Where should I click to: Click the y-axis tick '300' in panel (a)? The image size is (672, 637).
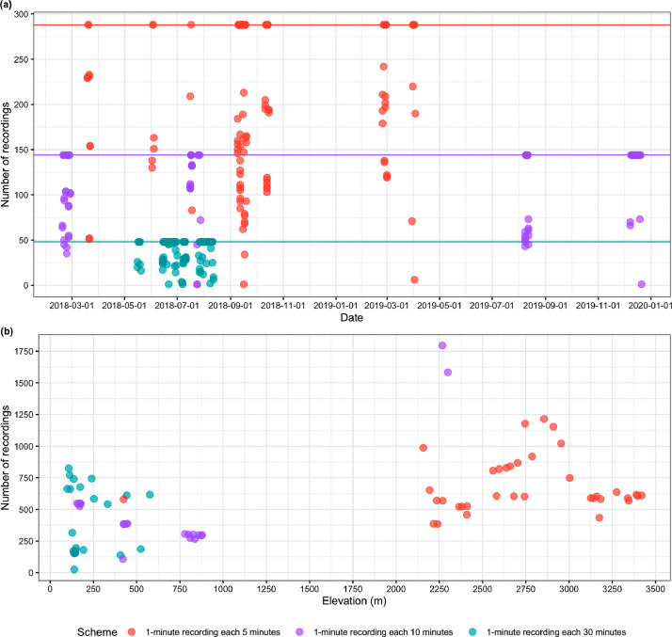pos(21,14)
